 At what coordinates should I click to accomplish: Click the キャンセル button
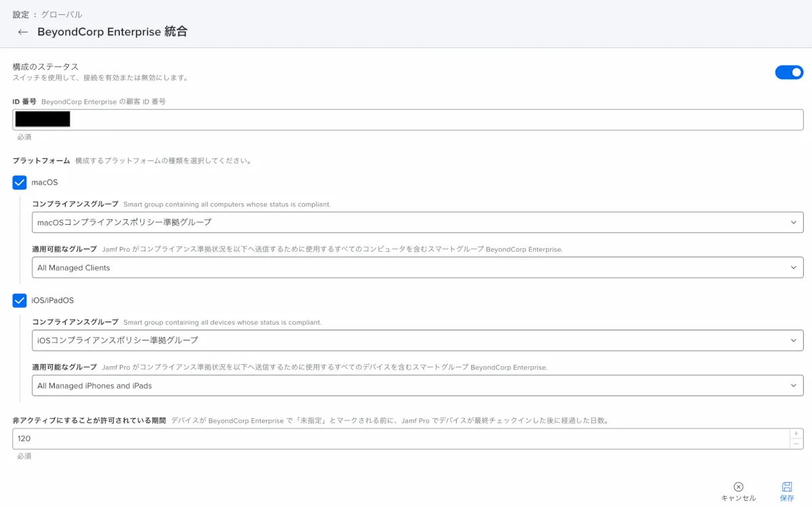pos(738,492)
